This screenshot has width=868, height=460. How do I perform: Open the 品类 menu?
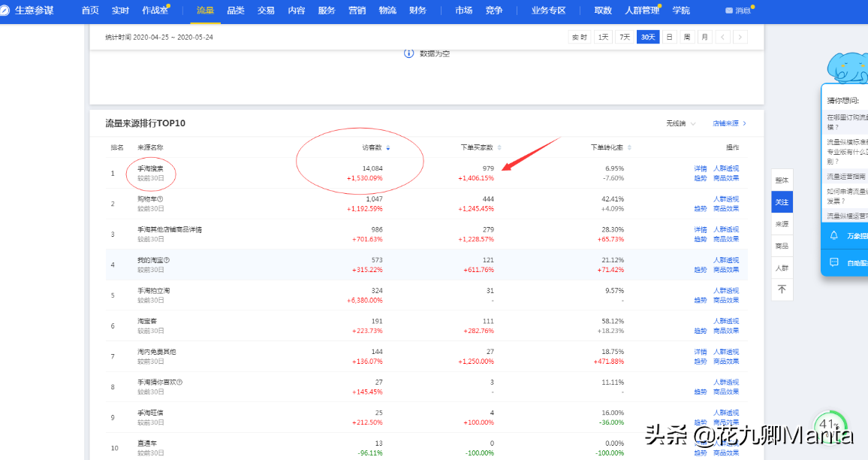coord(235,11)
